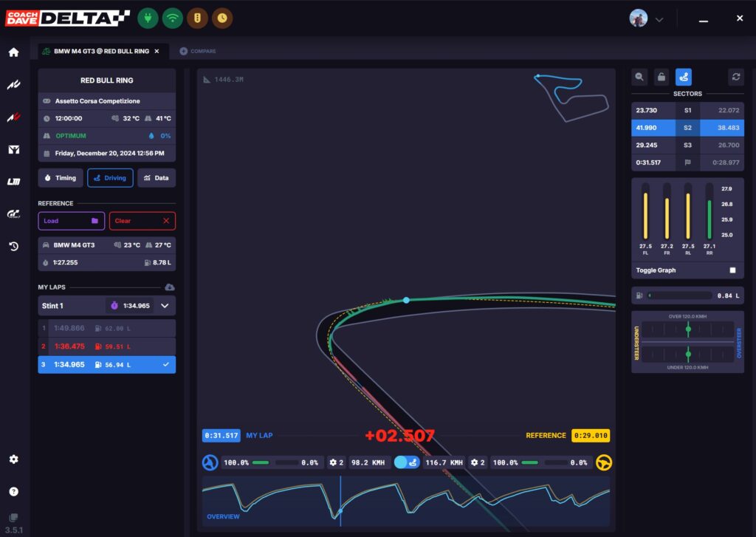This screenshot has width=756, height=537.
Task: Select lap 2 with time 1:36.475
Action: [x=106, y=346]
